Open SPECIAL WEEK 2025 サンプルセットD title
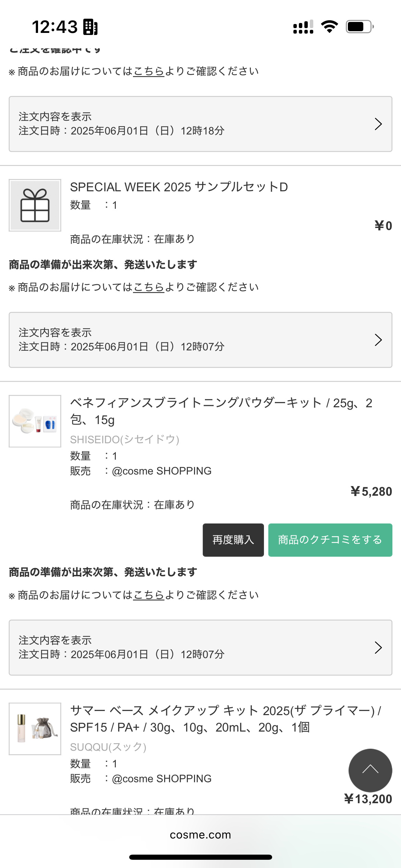 pyautogui.click(x=179, y=187)
